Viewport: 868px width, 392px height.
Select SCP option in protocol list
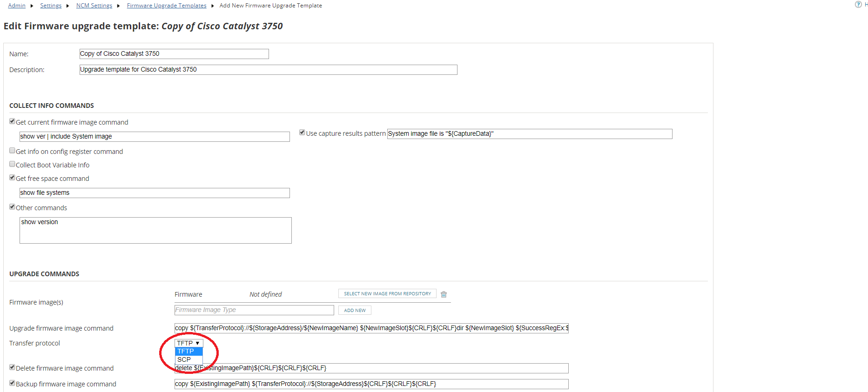[x=188, y=359]
